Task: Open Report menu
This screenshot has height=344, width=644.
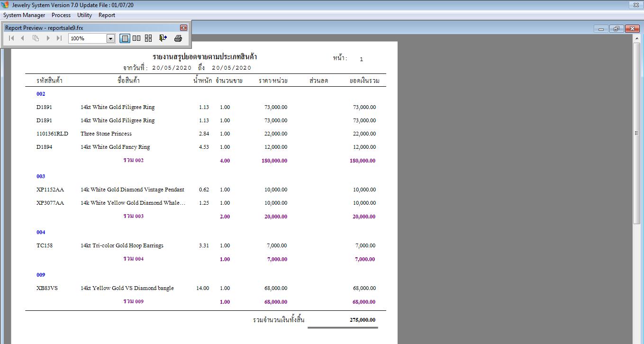Action: (x=107, y=15)
